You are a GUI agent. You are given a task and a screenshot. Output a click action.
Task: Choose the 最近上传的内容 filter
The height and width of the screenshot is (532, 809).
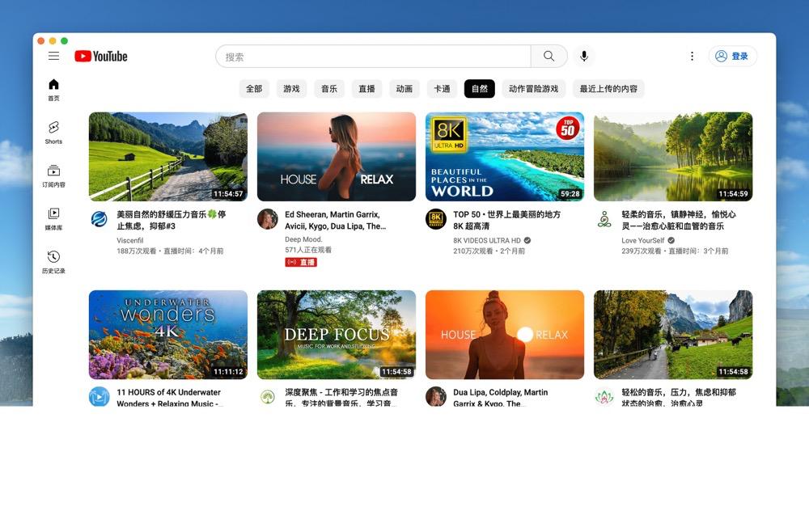pyautogui.click(x=610, y=89)
